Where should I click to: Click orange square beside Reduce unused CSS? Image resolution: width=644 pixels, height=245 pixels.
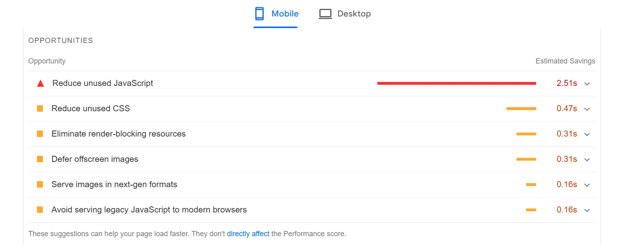[40, 108]
